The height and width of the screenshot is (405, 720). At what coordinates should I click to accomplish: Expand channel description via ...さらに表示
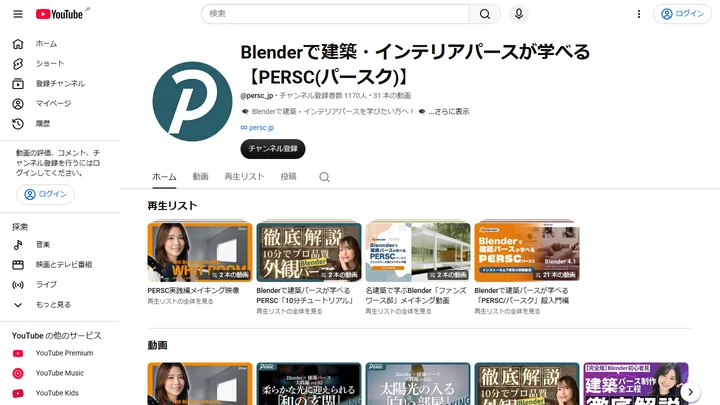pyautogui.click(x=449, y=112)
